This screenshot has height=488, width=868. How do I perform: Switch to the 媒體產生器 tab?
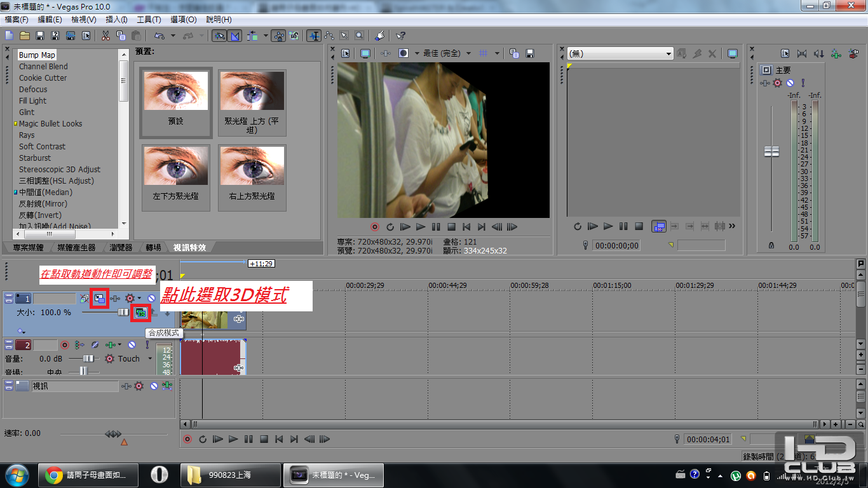[76, 247]
